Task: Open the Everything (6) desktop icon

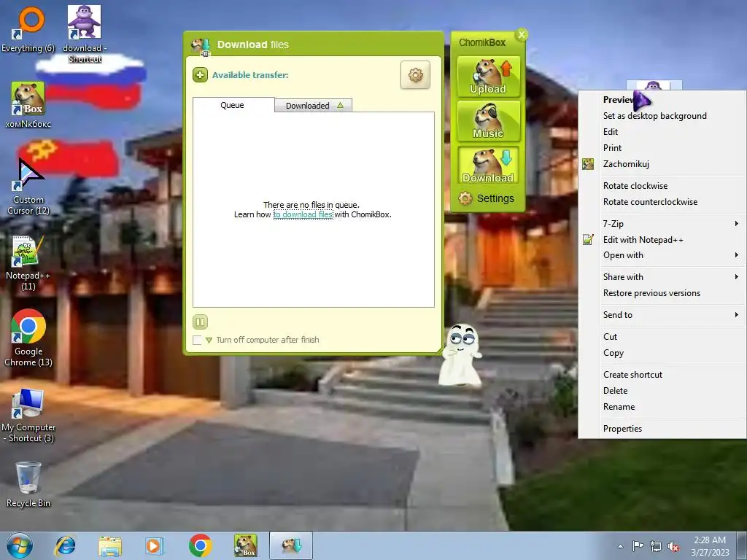Action: [28, 29]
